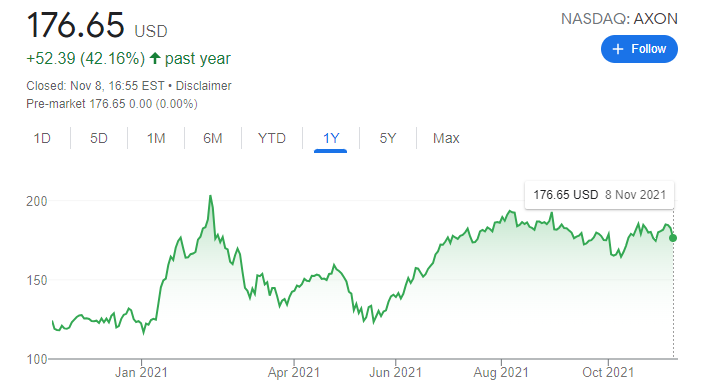Viewport: 719px width, 390px height.
Task: Select the YTD range tab
Action: pyautogui.click(x=271, y=138)
